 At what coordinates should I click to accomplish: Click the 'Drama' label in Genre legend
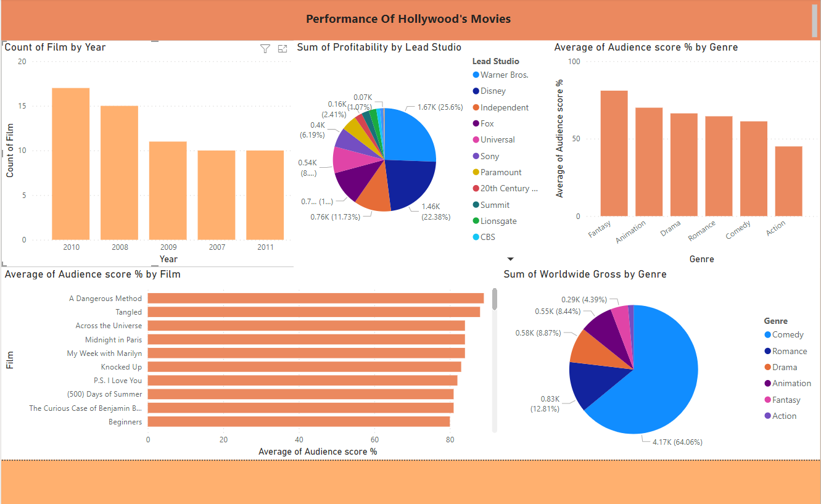(x=785, y=367)
